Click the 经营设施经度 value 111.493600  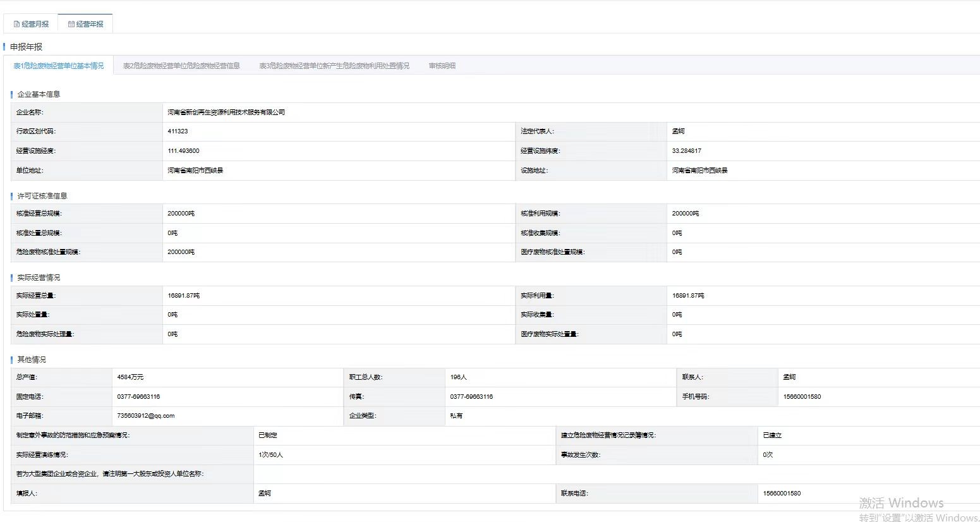[x=183, y=151]
